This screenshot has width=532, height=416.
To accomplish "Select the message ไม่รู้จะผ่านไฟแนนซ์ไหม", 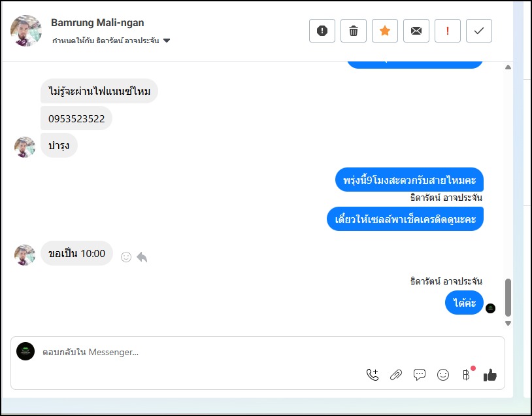I will 99,91.
